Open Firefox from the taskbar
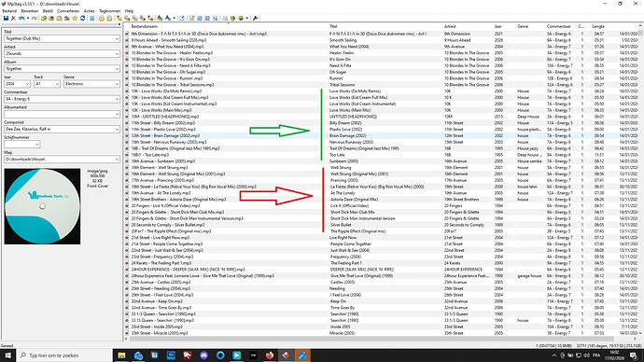Screen dimensions: 644x362 pyautogui.click(x=270, y=355)
